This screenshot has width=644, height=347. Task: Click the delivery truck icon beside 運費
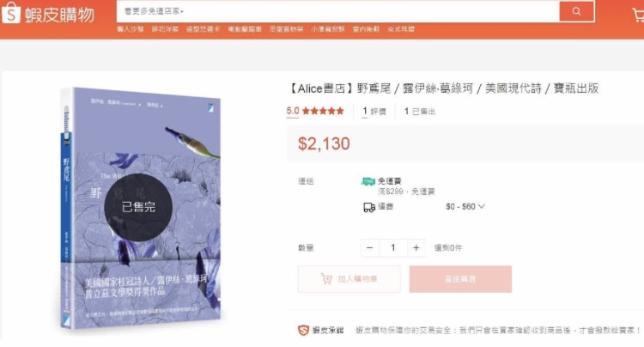369,207
